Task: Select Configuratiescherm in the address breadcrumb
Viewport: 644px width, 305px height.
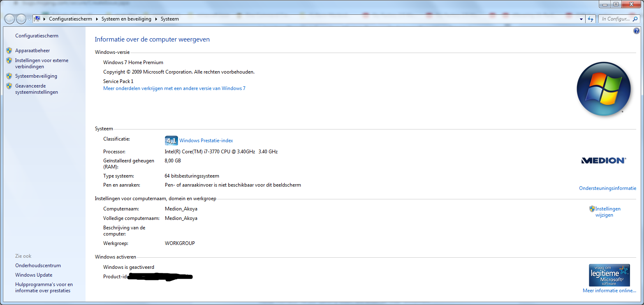Action: coord(70,19)
